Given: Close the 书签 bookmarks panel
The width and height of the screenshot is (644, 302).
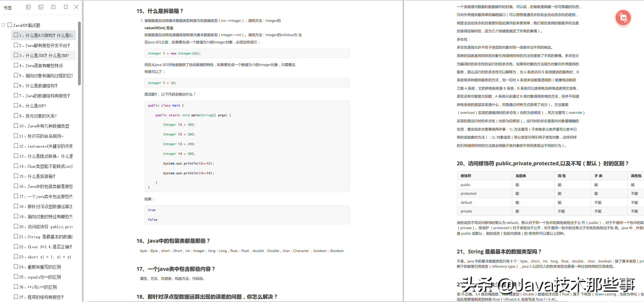Looking at the screenshot, I should (x=76, y=7).
